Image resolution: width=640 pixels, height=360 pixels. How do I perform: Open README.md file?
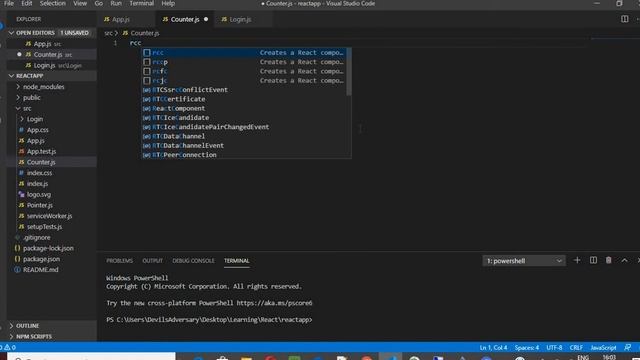pyautogui.click(x=51, y=270)
